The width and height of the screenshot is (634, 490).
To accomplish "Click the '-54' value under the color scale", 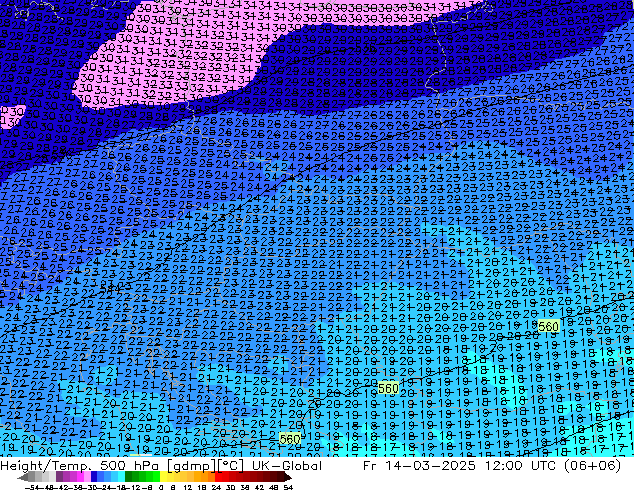I will [32, 487].
